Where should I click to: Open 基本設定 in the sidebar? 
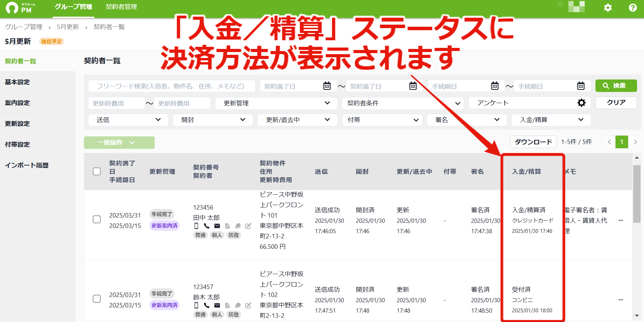(38, 82)
